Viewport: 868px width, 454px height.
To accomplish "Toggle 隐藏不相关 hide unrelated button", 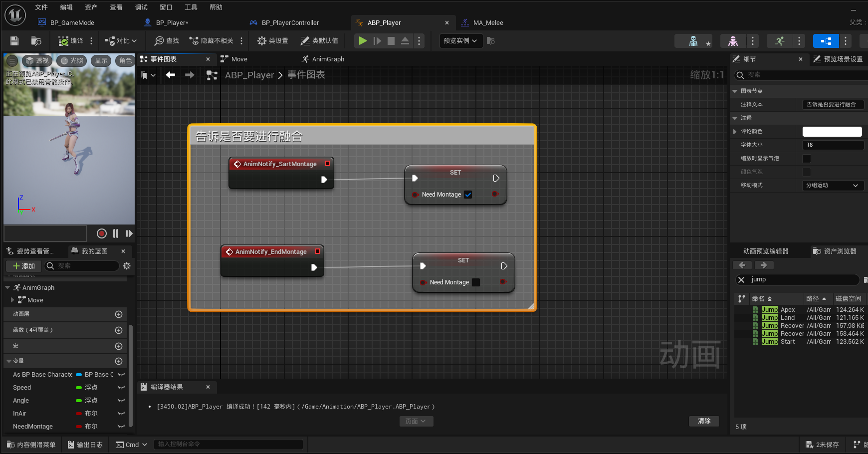I will point(211,41).
